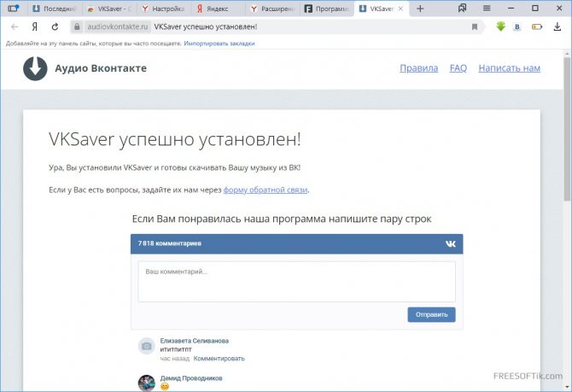
Task: Maximize the browser window
Action: (535, 8)
